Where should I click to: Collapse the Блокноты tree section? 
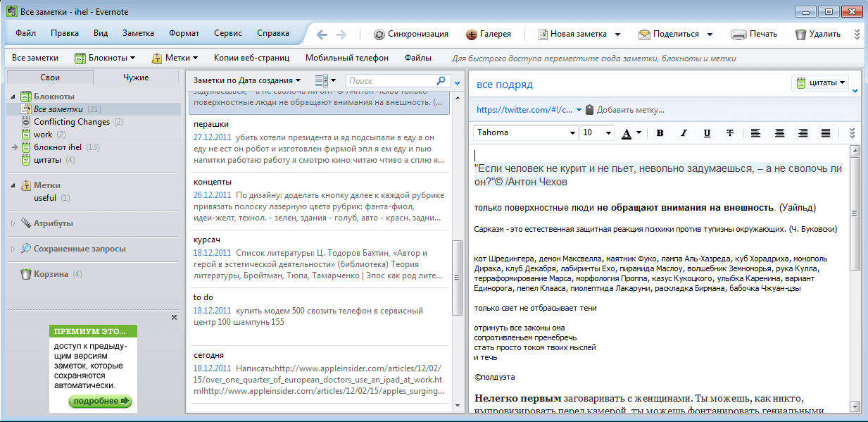click(x=14, y=97)
